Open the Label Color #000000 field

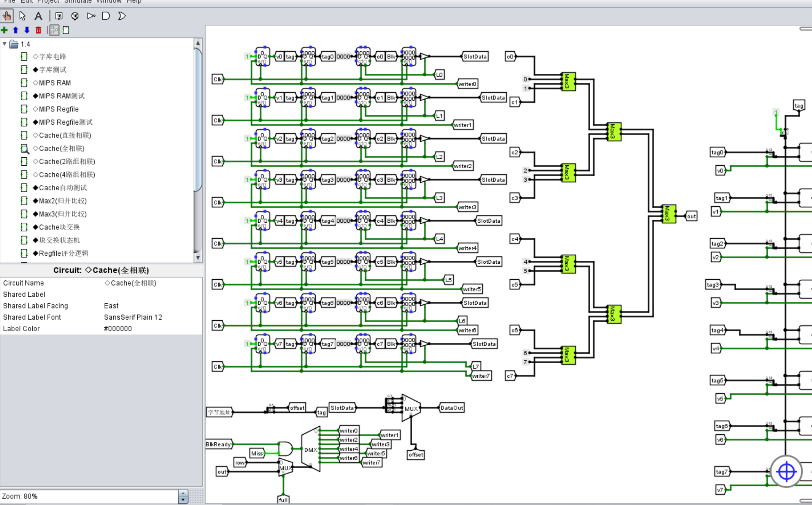(118, 329)
